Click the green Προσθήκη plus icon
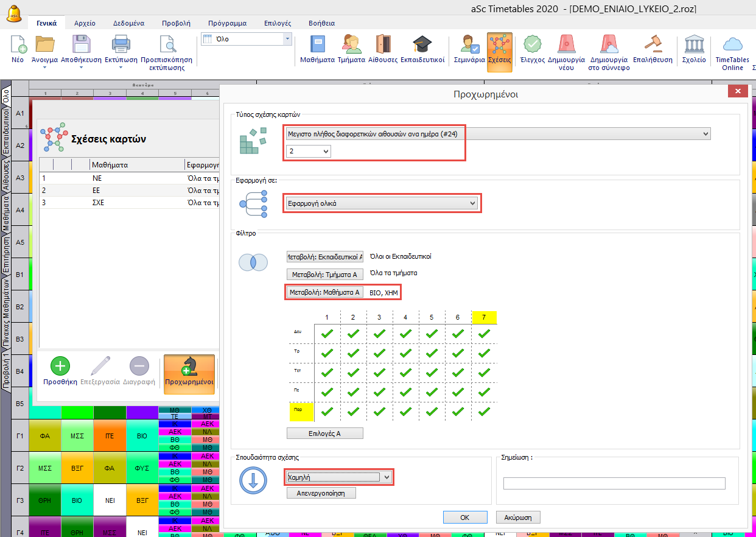 pyautogui.click(x=60, y=367)
